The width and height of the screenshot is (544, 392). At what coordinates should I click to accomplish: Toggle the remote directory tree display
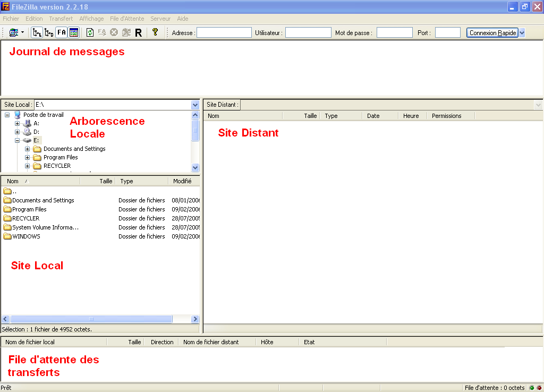pyautogui.click(x=48, y=32)
